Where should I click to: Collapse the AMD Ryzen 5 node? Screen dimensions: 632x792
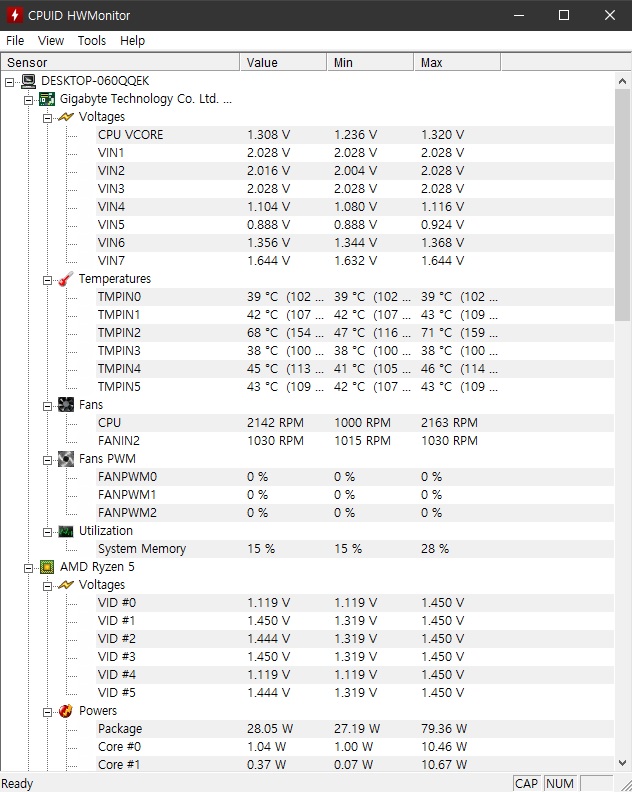29,567
